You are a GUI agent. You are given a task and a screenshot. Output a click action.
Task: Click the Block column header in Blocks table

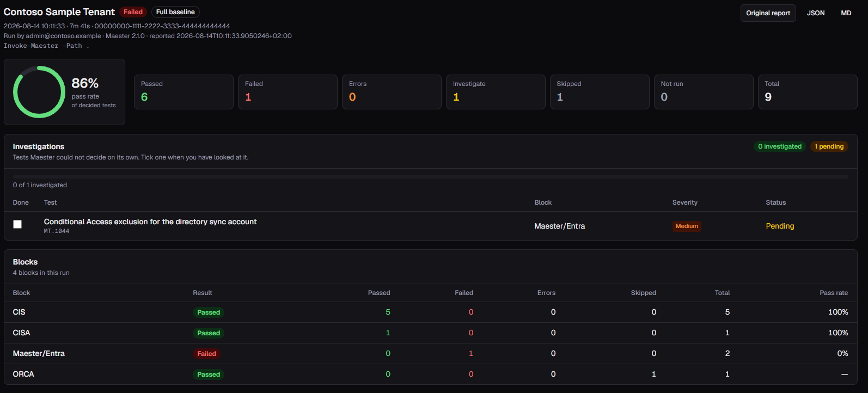click(x=21, y=293)
